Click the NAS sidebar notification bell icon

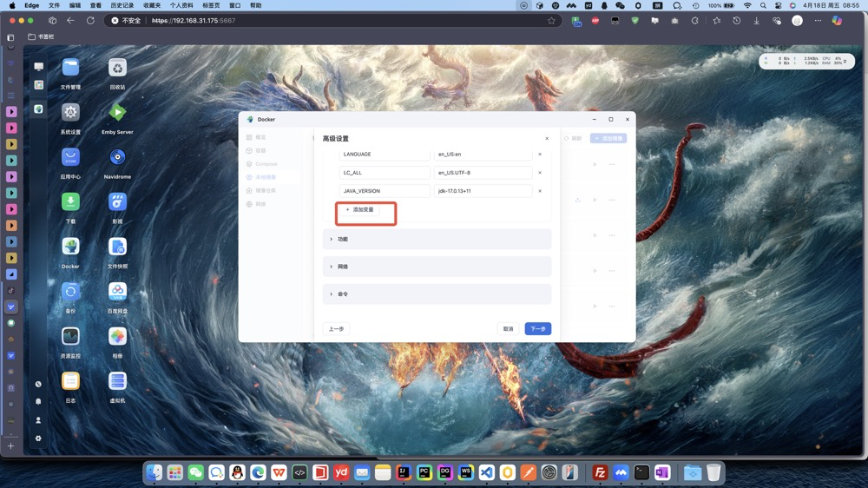tap(38, 401)
